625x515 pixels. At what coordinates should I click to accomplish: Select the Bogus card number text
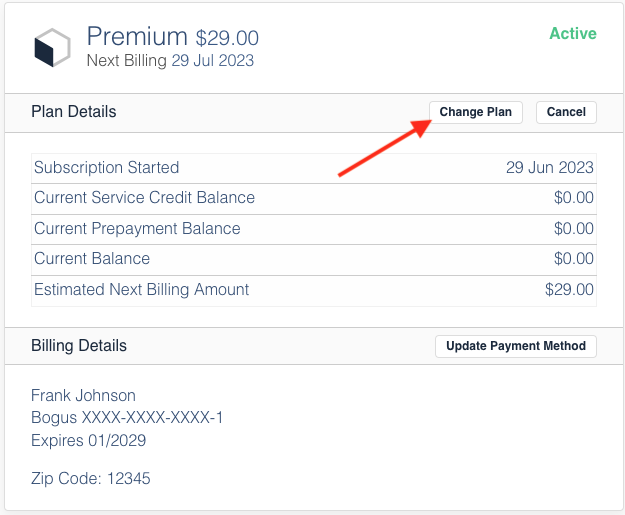[127, 418]
